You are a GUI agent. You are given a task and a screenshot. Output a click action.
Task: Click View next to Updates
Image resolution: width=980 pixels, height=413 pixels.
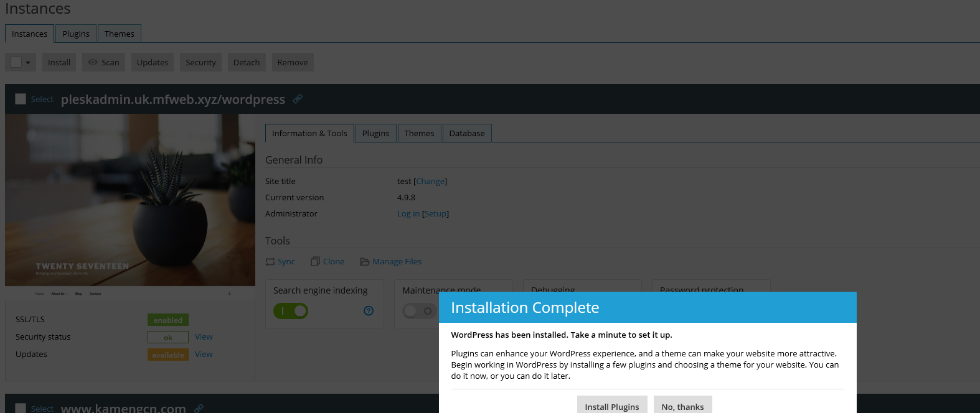[x=204, y=354]
